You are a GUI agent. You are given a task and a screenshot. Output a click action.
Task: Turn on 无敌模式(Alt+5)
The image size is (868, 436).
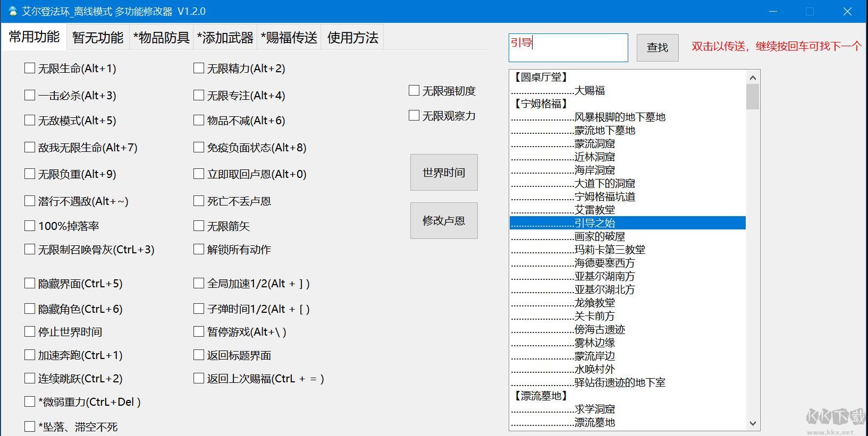30,120
